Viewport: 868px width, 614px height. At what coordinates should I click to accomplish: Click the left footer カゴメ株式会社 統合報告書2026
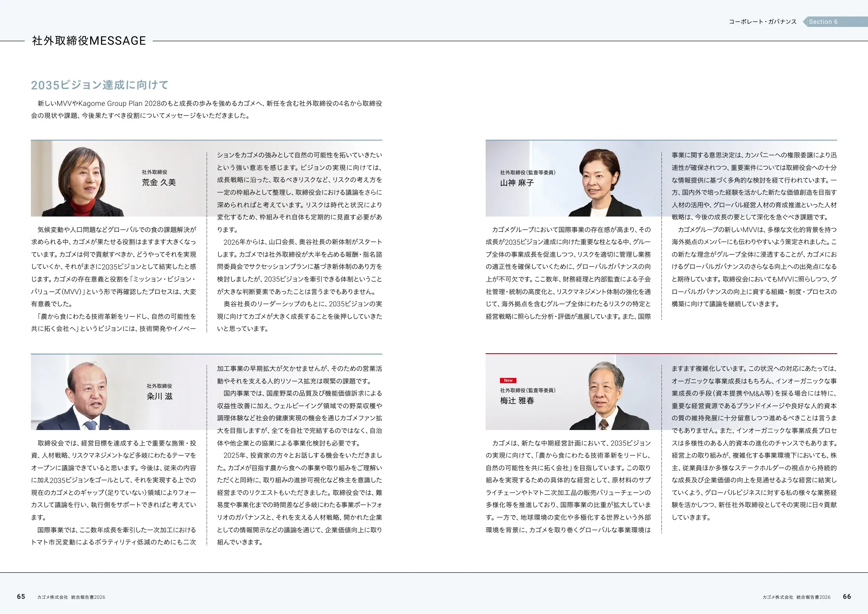pyautogui.click(x=71, y=597)
